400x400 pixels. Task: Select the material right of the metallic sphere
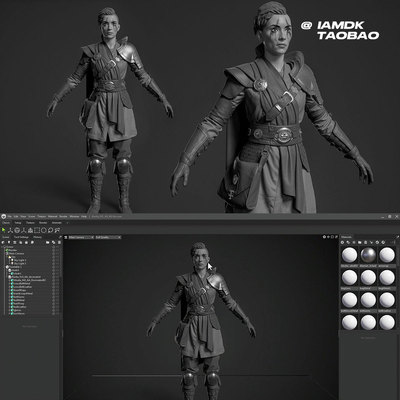pyautogui.click(x=387, y=254)
